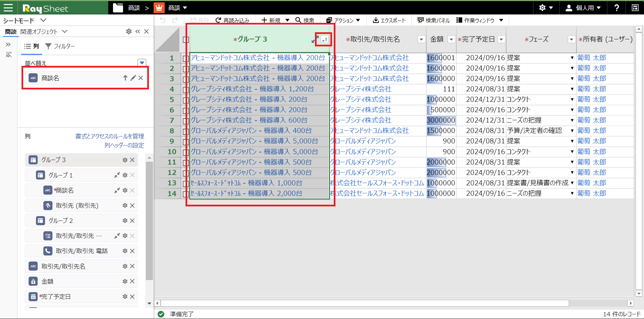Expand the シートモード dropdown

pyautogui.click(x=43, y=20)
